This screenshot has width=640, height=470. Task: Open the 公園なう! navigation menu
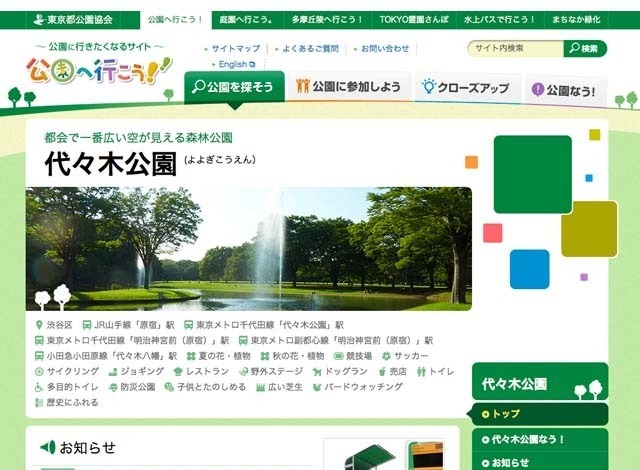tap(565, 89)
